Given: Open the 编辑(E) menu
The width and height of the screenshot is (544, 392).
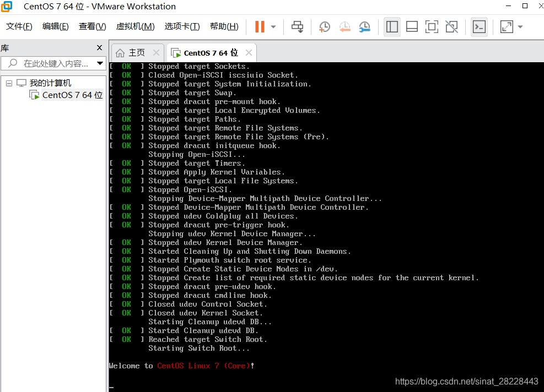Looking at the screenshot, I should [x=56, y=26].
